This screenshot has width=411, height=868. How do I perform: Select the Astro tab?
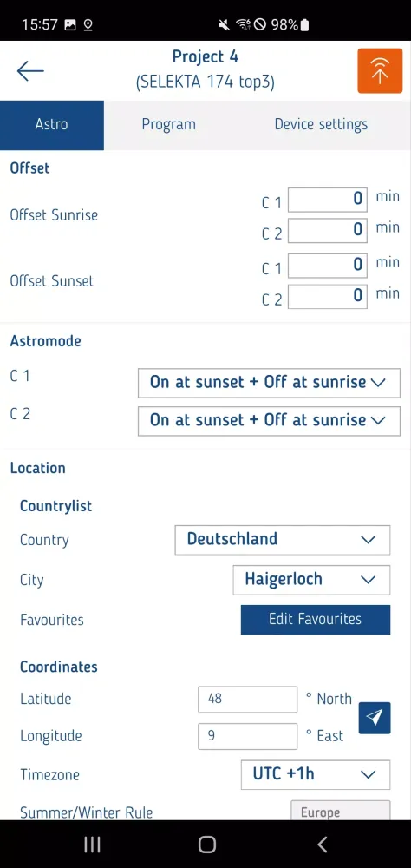point(51,125)
